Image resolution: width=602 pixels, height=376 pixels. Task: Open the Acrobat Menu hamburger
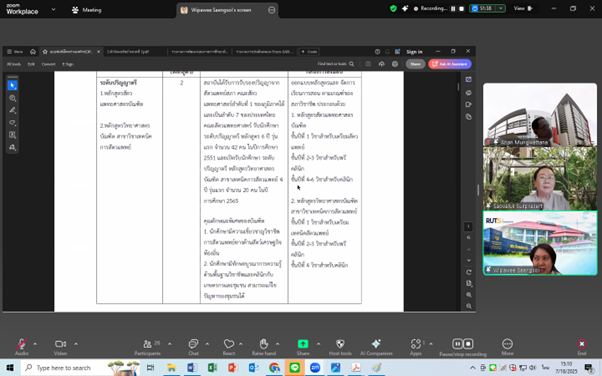[x=15, y=51]
